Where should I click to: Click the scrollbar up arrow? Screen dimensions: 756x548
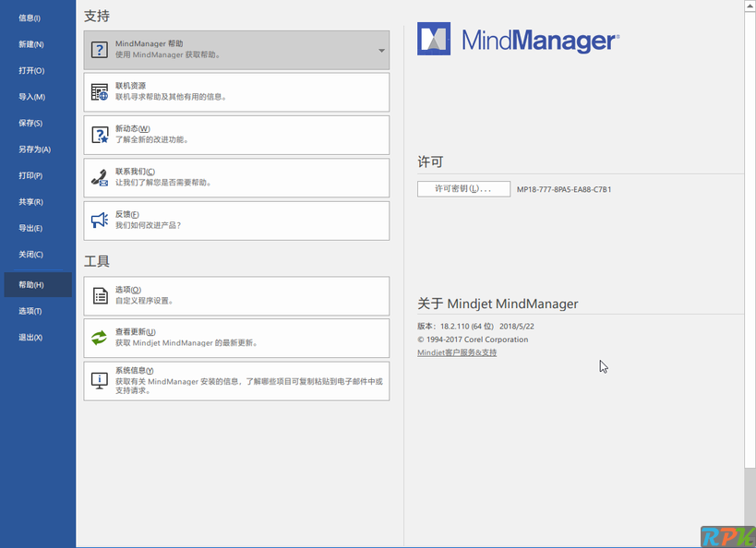pyautogui.click(x=750, y=6)
